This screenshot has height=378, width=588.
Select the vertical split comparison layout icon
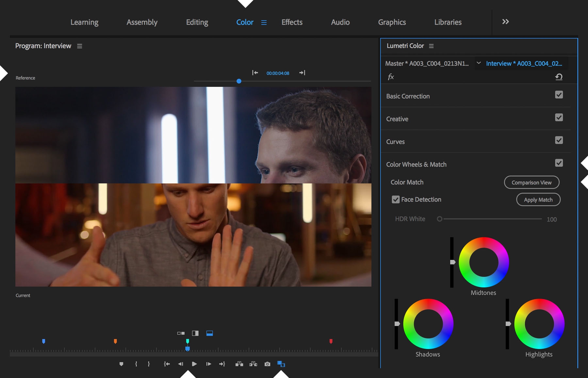tap(195, 333)
